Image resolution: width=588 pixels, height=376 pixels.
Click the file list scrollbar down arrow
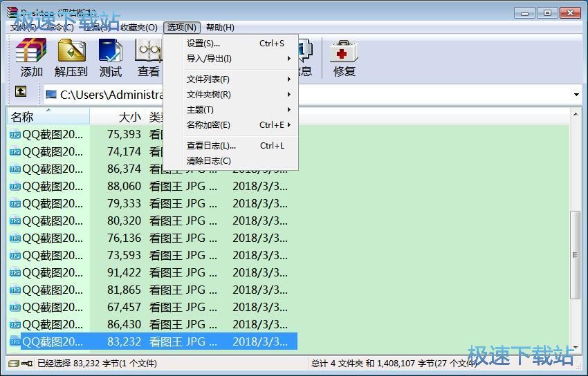click(x=576, y=348)
